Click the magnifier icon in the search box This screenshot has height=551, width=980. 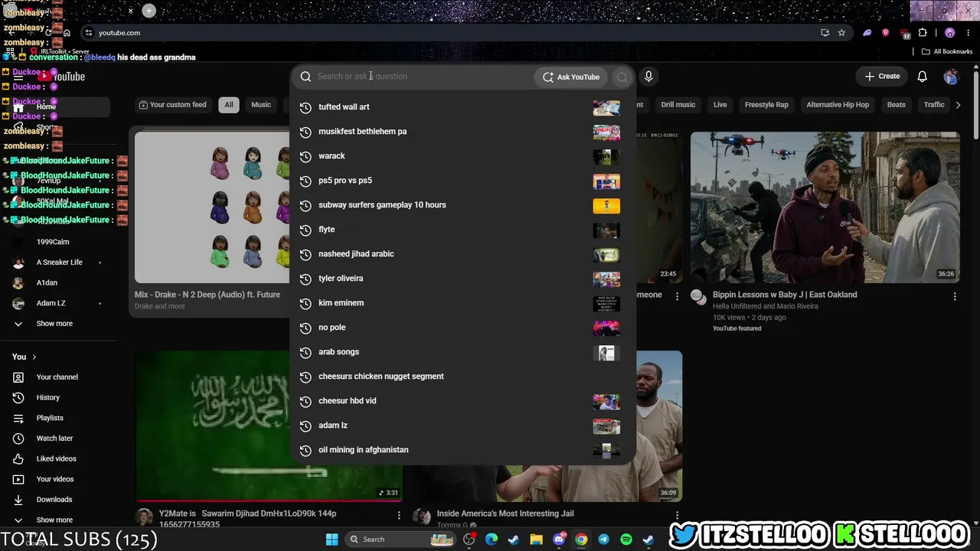(x=305, y=77)
